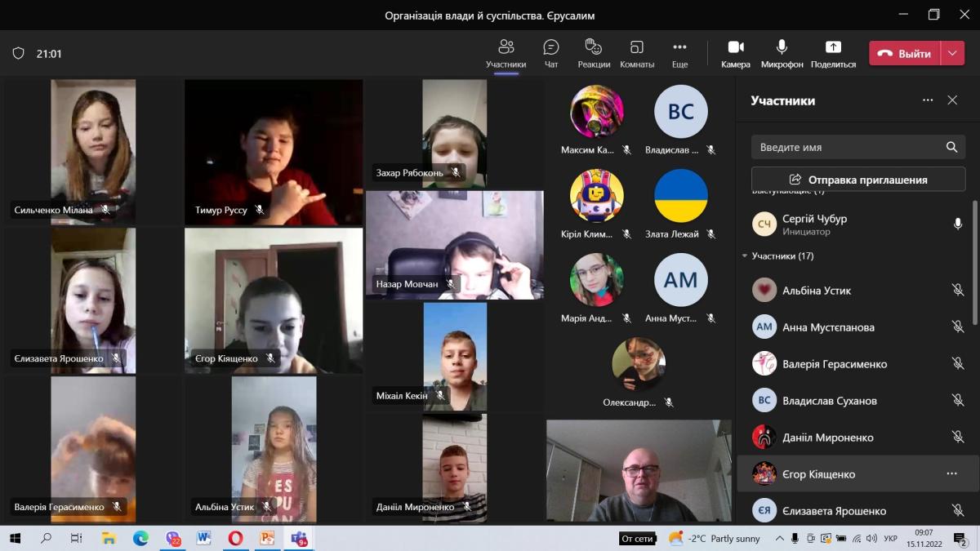980x551 pixels.
Task: Click Поделиться to share screen
Action: pos(833,54)
